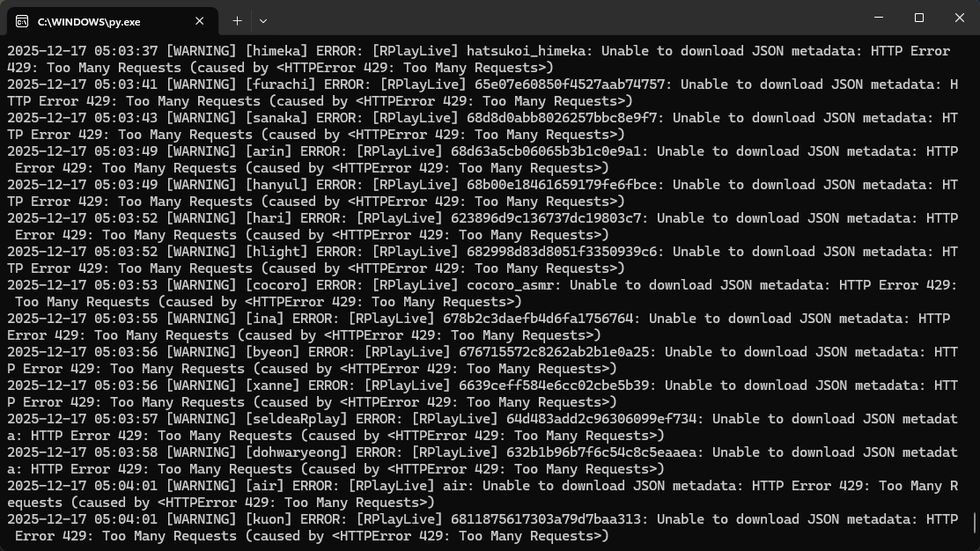Click the 623896d9c136737dc19803c7 ID
The image size is (980, 551).
[x=546, y=218]
